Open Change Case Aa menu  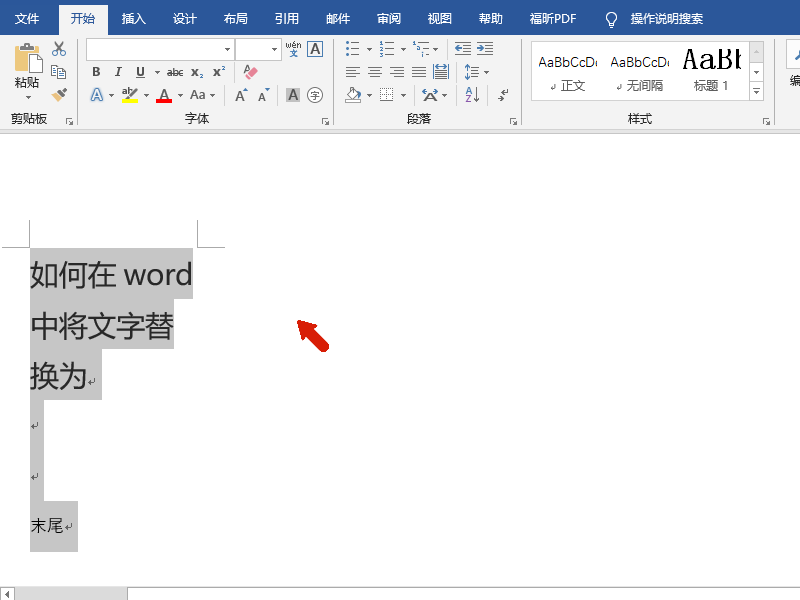[203, 95]
